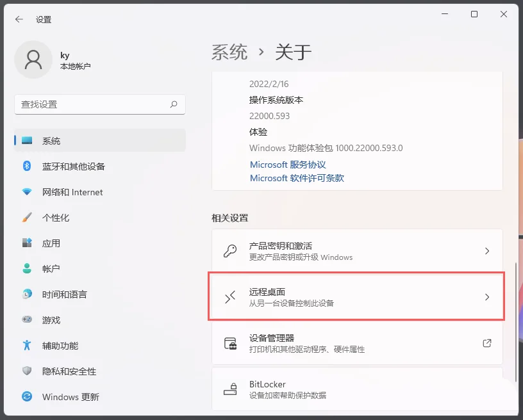Close the 设置 window
523x420 pixels.
coord(504,14)
